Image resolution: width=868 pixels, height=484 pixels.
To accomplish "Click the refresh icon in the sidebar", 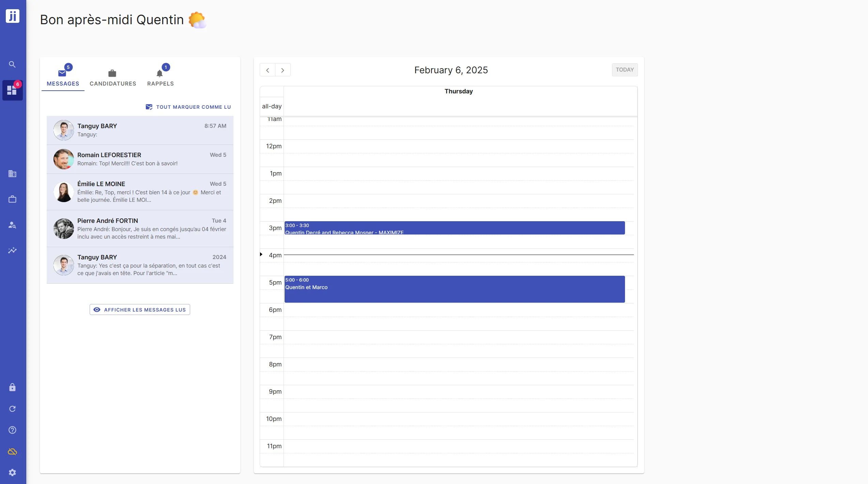I will (x=12, y=408).
